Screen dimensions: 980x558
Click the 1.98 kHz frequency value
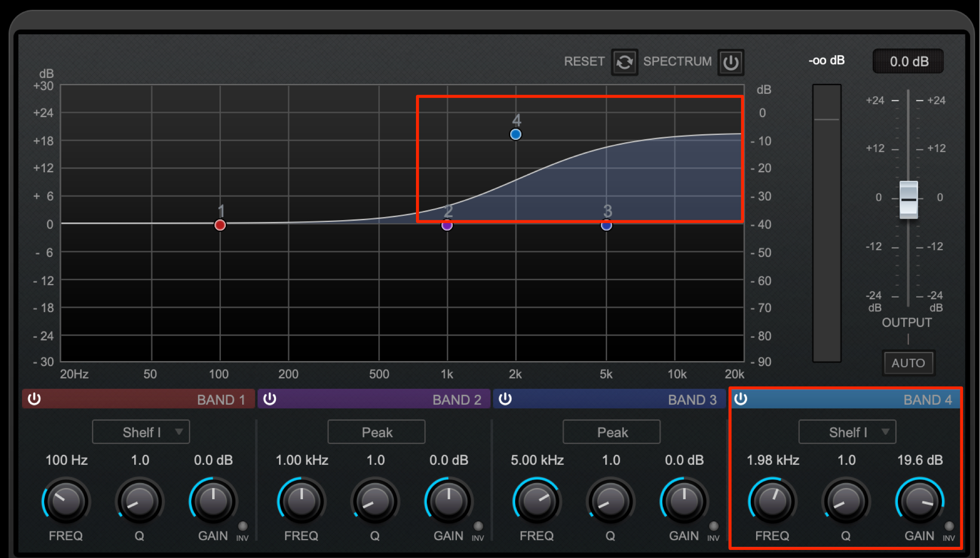(773, 460)
